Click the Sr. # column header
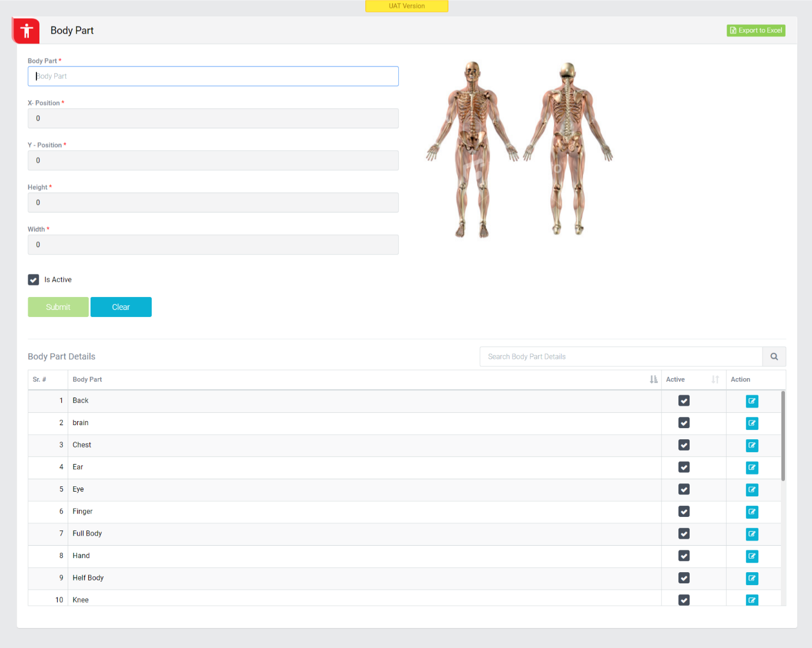The height and width of the screenshot is (648, 812). pyautogui.click(x=48, y=379)
